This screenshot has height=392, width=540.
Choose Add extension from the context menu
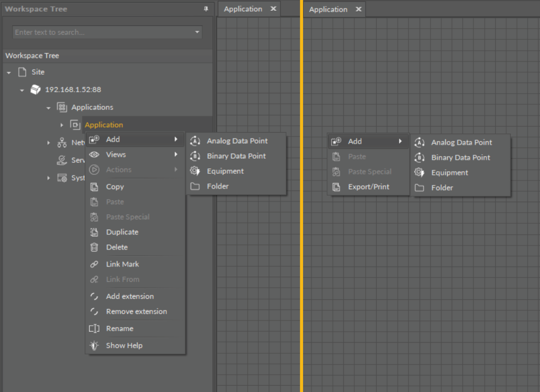130,296
